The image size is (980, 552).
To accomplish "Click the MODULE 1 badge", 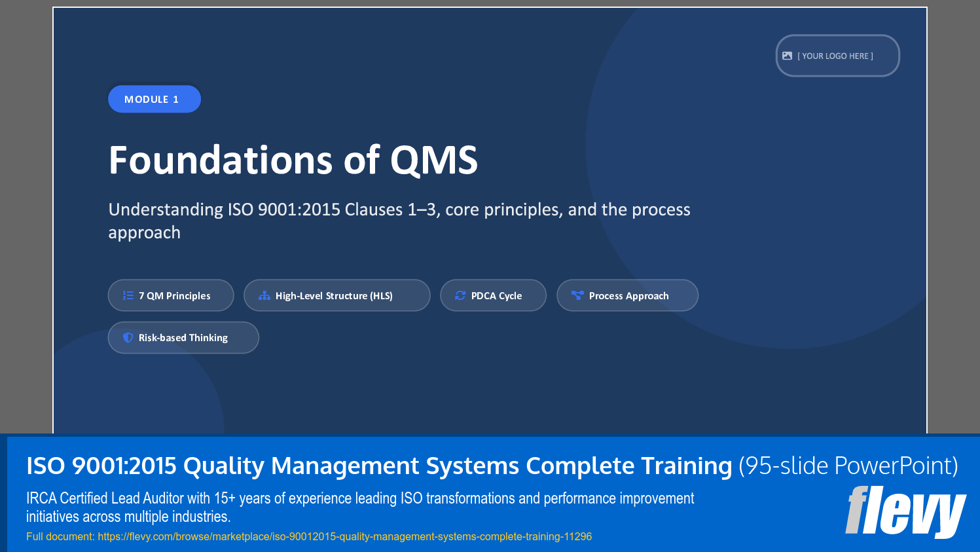I will [x=154, y=98].
